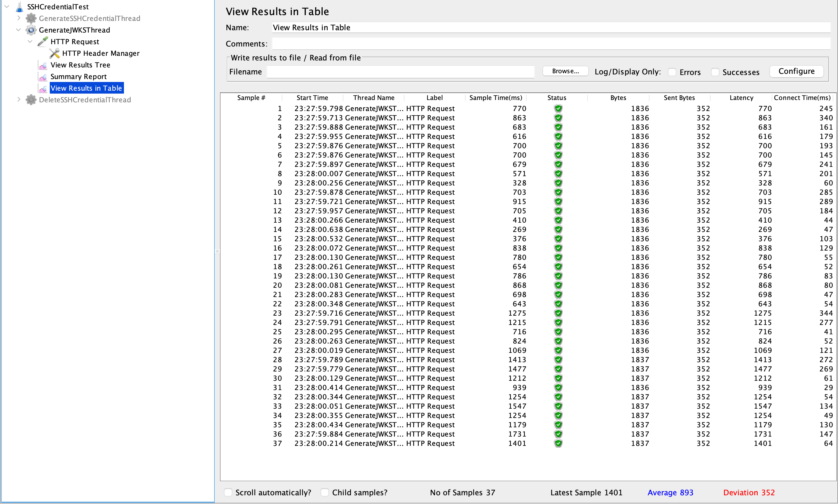This screenshot has width=838, height=504.
Task: Toggle the Scroll automatically checkbox
Action: tap(228, 492)
